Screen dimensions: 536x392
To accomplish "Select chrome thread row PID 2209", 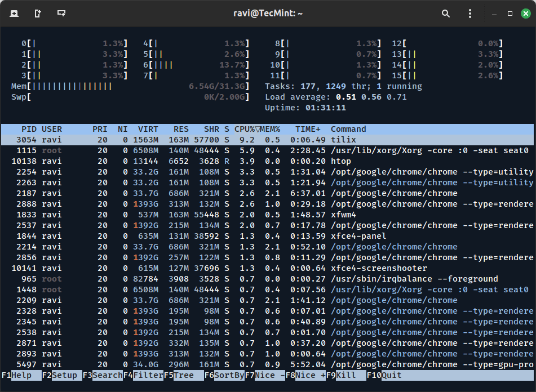I will (x=267, y=300).
